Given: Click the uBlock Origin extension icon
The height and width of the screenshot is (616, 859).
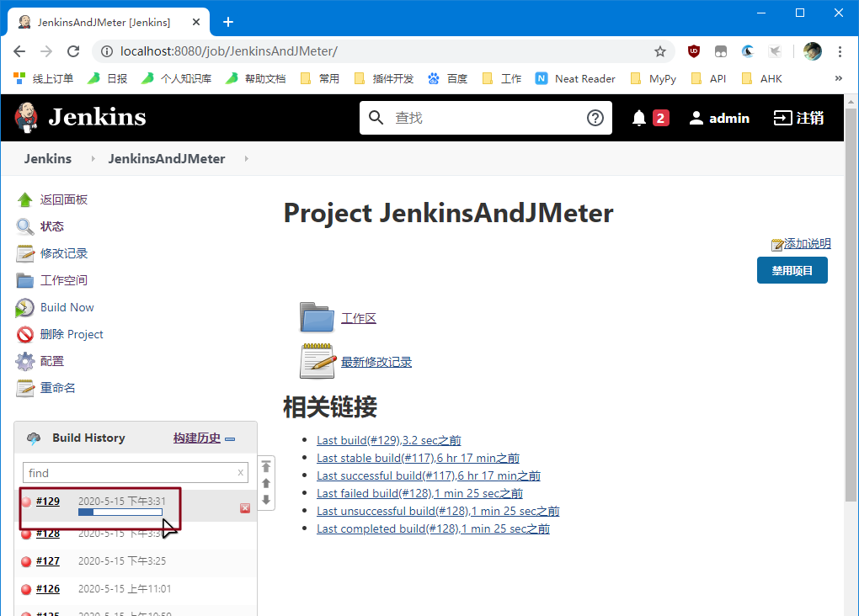Looking at the screenshot, I should [x=694, y=51].
